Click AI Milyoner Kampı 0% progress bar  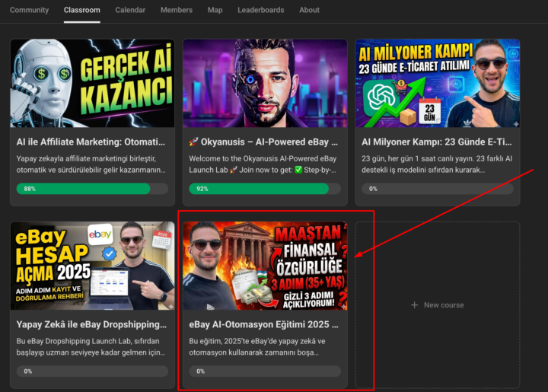438,189
